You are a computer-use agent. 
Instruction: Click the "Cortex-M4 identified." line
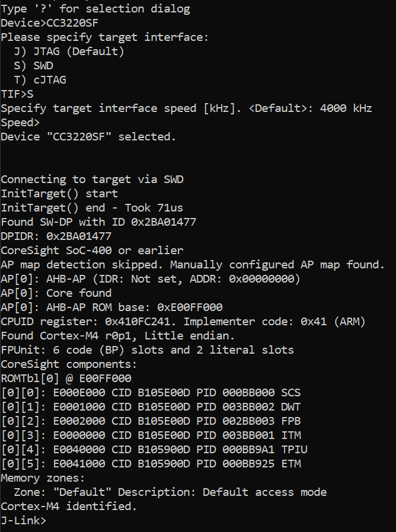(69, 507)
